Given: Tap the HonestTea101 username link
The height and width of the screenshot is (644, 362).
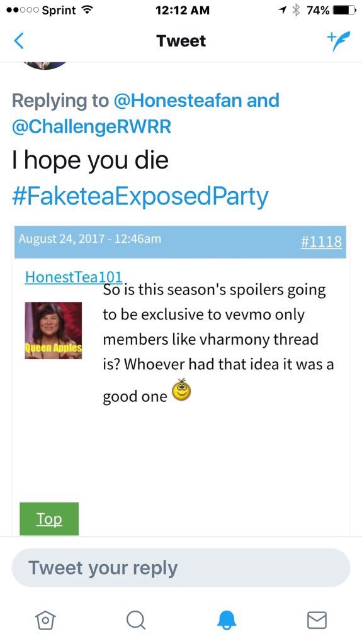Looking at the screenshot, I should tap(74, 277).
